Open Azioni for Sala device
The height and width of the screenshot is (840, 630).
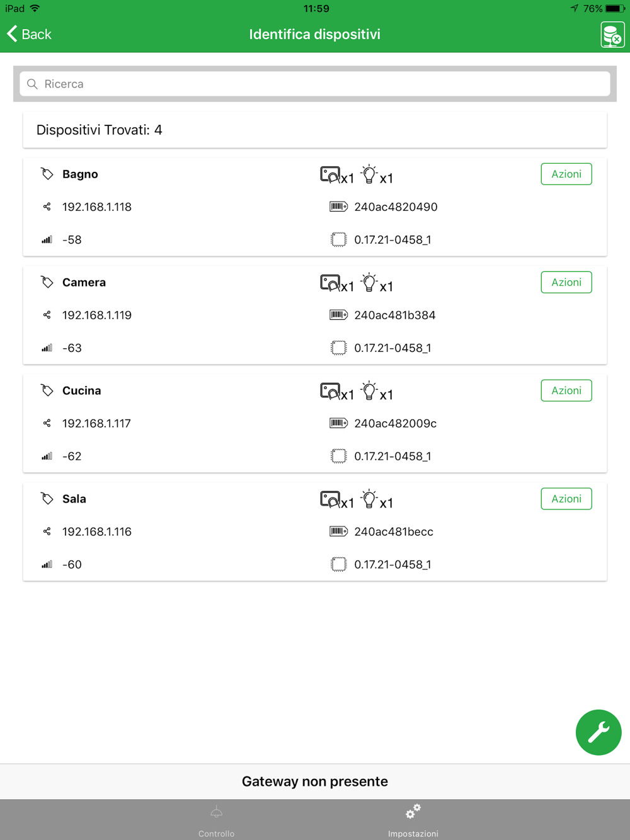coord(566,499)
